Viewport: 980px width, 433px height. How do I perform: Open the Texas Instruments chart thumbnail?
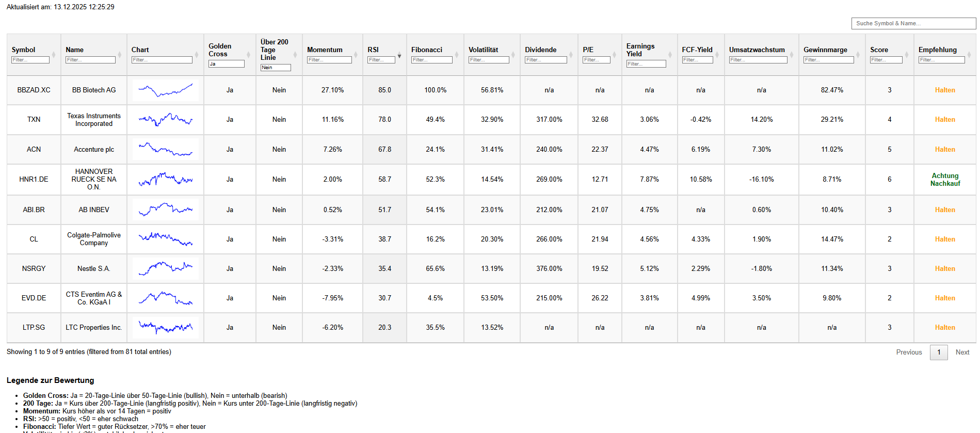tap(166, 120)
